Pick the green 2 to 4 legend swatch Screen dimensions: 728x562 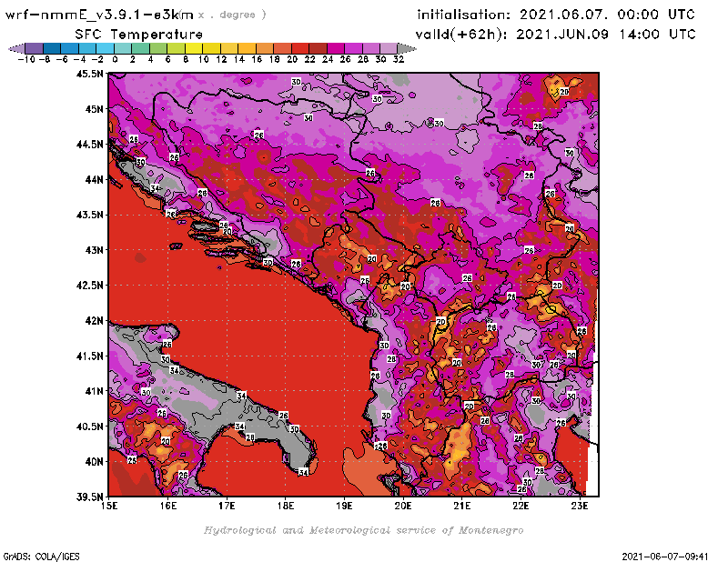pyautogui.click(x=141, y=48)
